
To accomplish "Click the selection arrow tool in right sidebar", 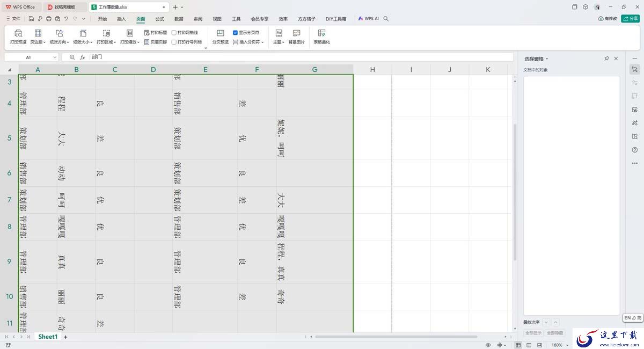I will tap(634, 69).
